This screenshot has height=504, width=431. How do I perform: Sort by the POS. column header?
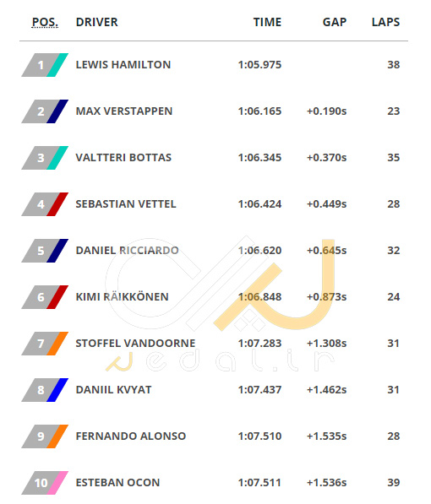click(x=45, y=22)
